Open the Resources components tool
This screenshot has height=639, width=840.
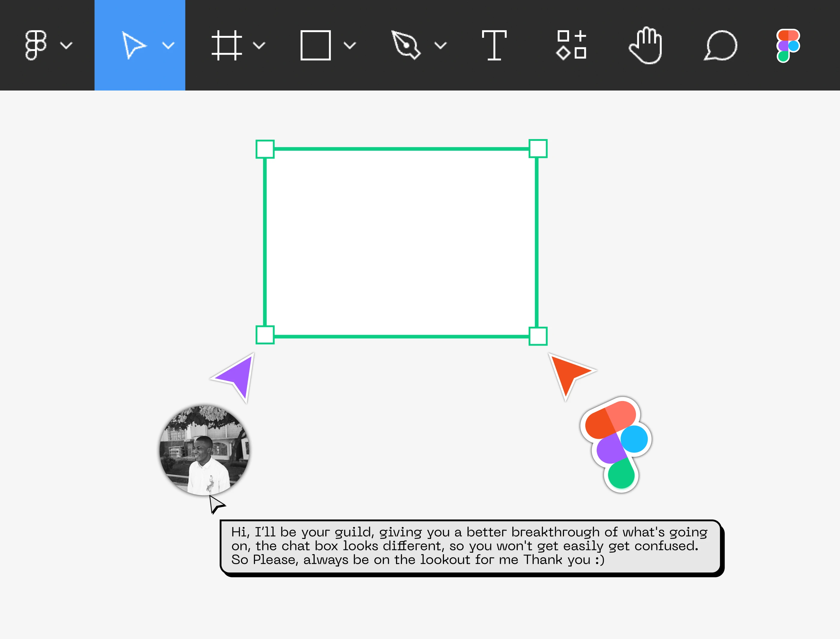pos(571,45)
